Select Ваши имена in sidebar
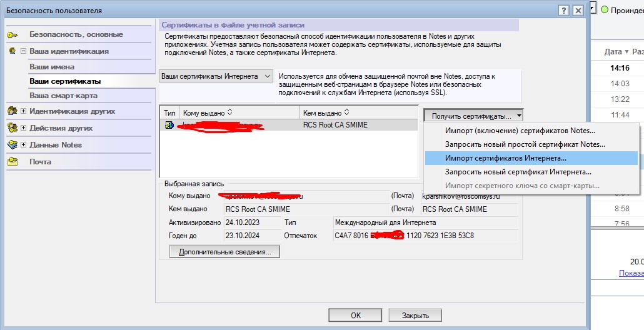Viewport: 644px width, 330px height. click(x=52, y=66)
